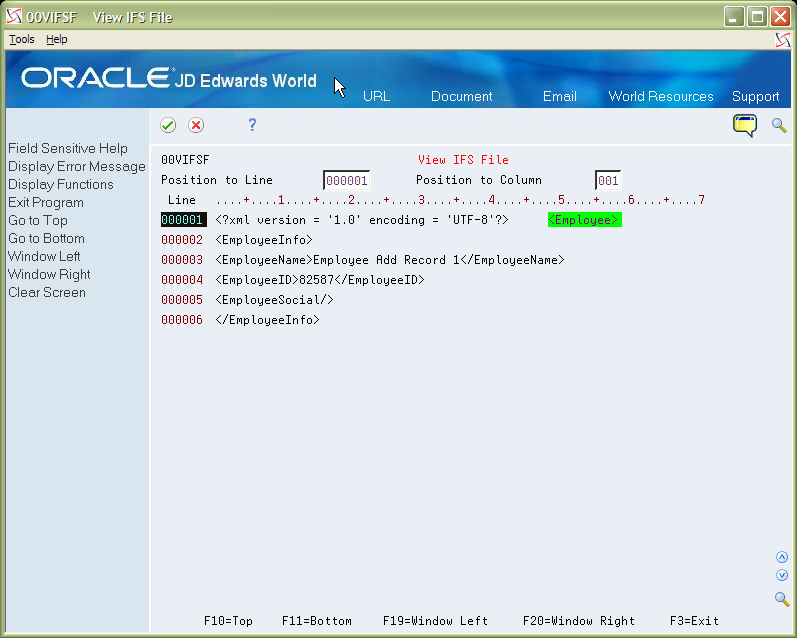Image resolution: width=797 pixels, height=638 pixels.
Task: Click the red X cancel icon
Action: pos(196,125)
